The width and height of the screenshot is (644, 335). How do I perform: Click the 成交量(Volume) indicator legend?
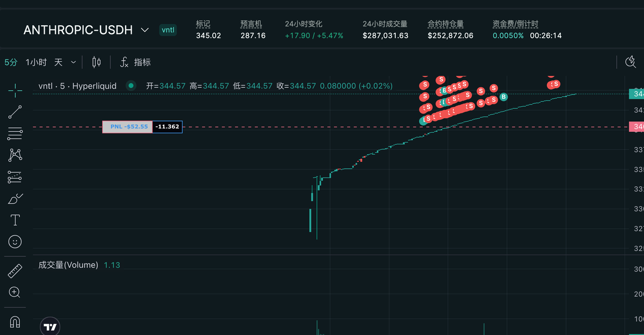click(68, 265)
